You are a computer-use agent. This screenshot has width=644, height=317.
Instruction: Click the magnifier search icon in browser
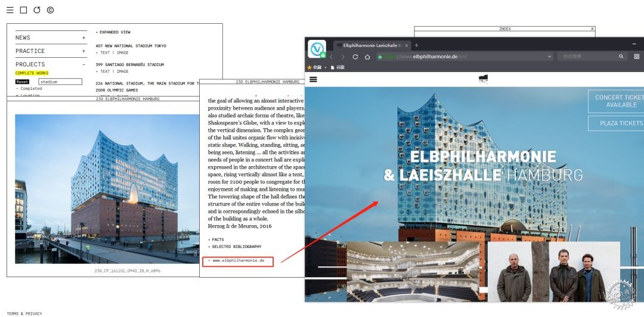(x=621, y=56)
